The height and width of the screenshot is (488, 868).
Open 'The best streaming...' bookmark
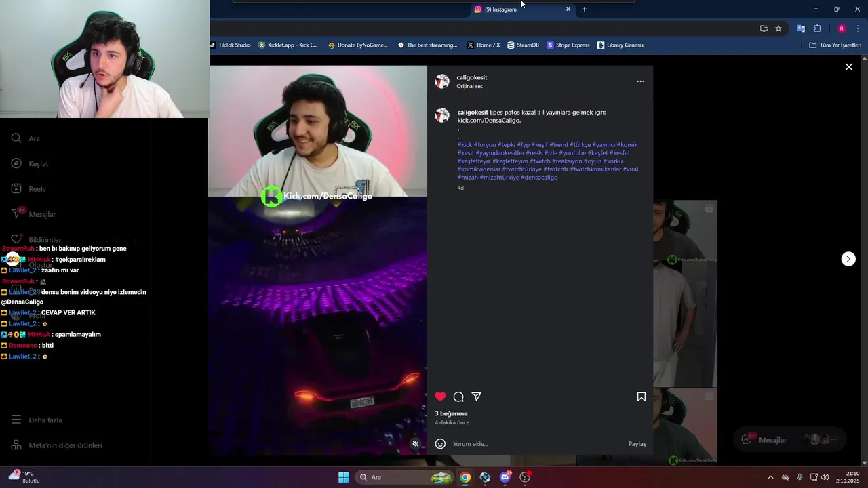(x=427, y=45)
